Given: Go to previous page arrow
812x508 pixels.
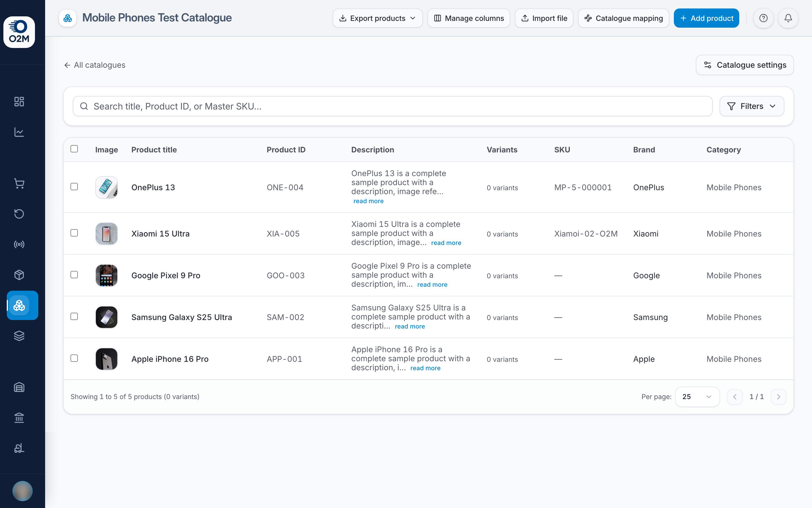Looking at the screenshot, I should 734,397.
